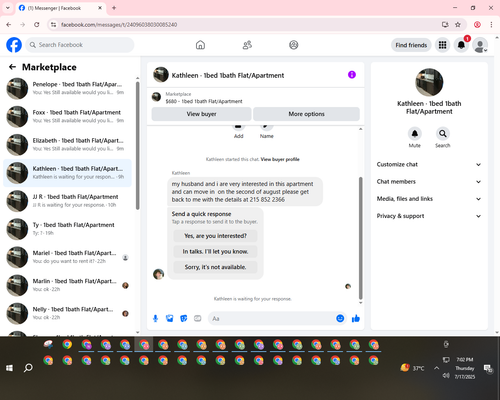Viewport: 500px width, 400px height.
Task: Open the account profile avatar menu
Action: (x=480, y=45)
